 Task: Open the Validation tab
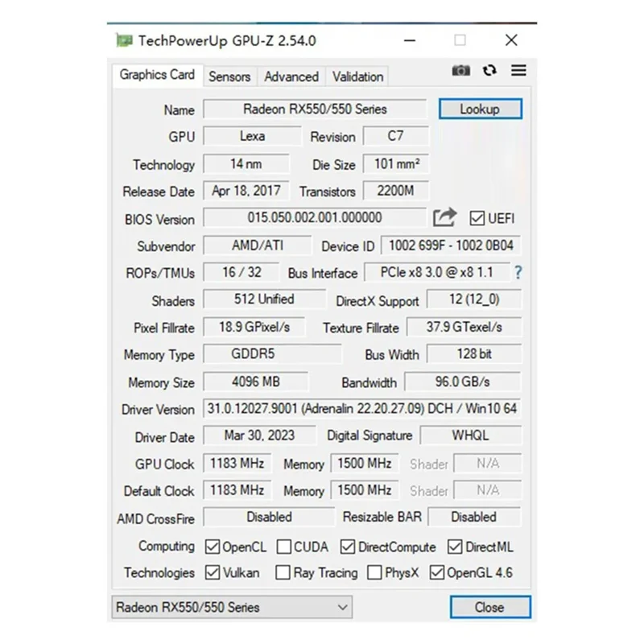357,76
